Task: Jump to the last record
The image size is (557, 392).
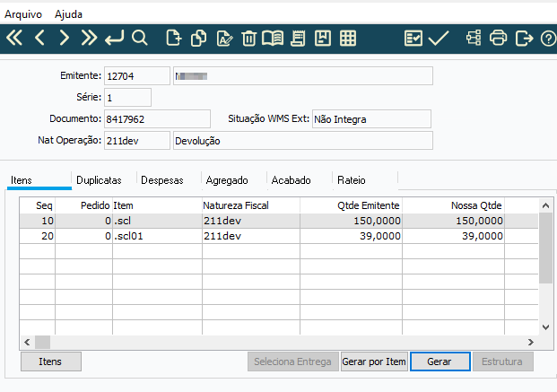Action: pyautogui.click(x=89, y=38)
